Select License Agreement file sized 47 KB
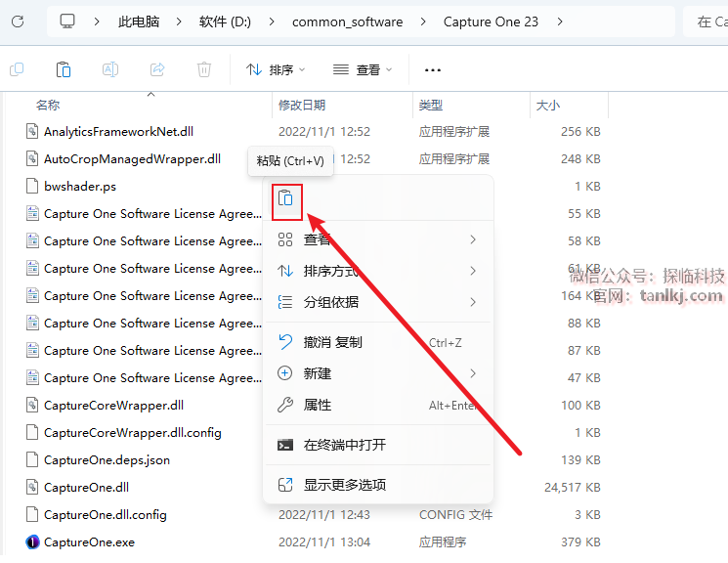Screen dimensions: 728x563 [x=152, y=378]
